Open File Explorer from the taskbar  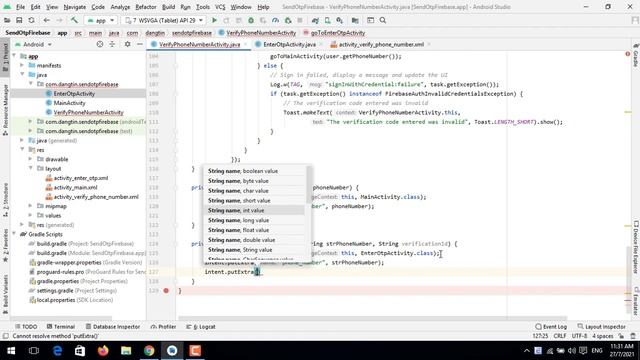click(x=126, y=351)
